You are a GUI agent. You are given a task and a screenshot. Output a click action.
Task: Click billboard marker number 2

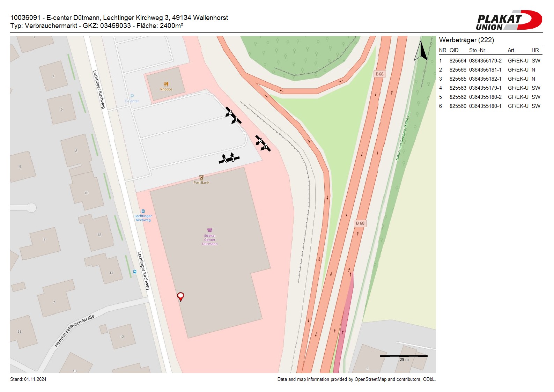point(224,161)
